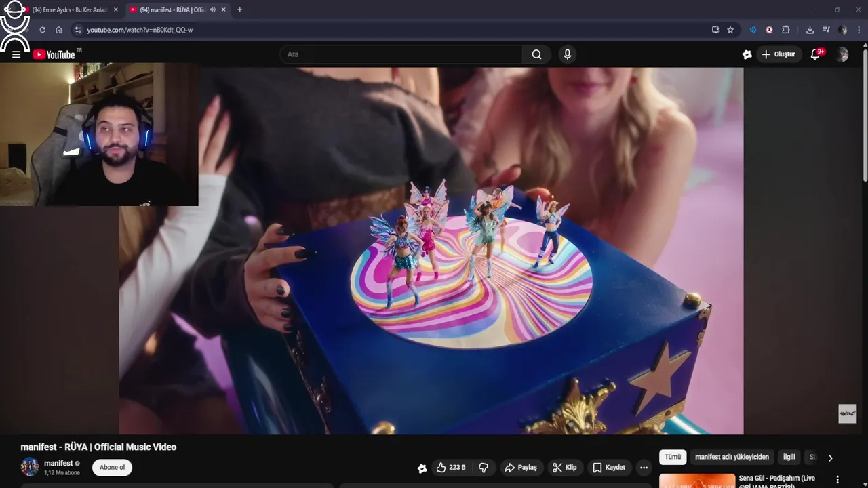Install app icon in the address bar
868x488 pixels.
(715, 30)
